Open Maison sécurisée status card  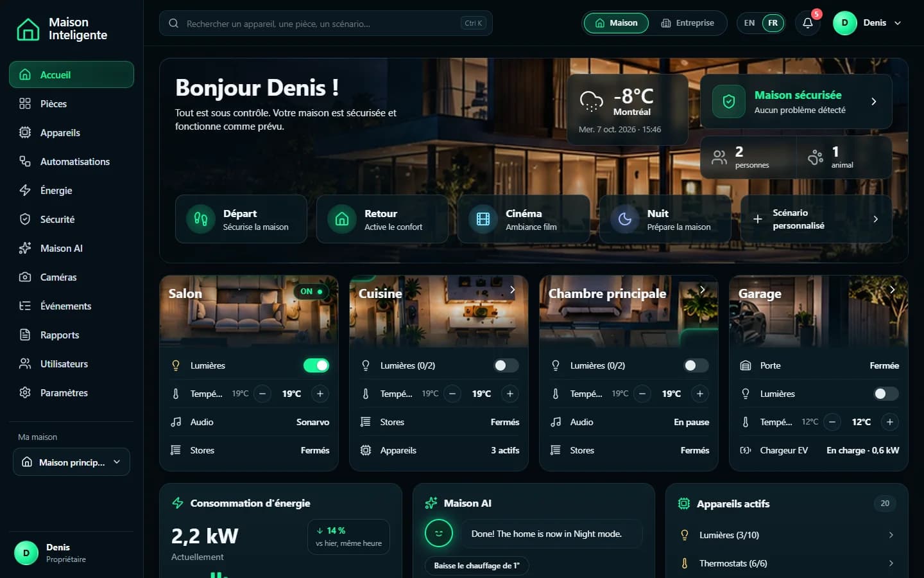(x=796, y=101)
